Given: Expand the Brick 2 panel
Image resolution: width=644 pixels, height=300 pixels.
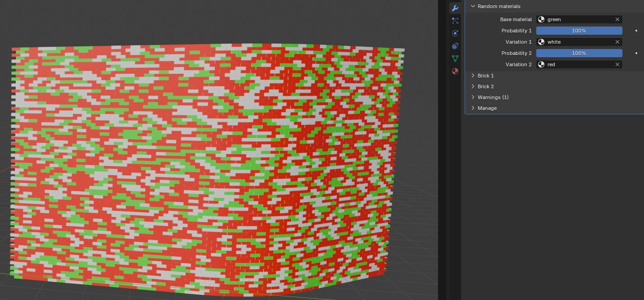Looking at the screenshot, I should pos(473,86).
